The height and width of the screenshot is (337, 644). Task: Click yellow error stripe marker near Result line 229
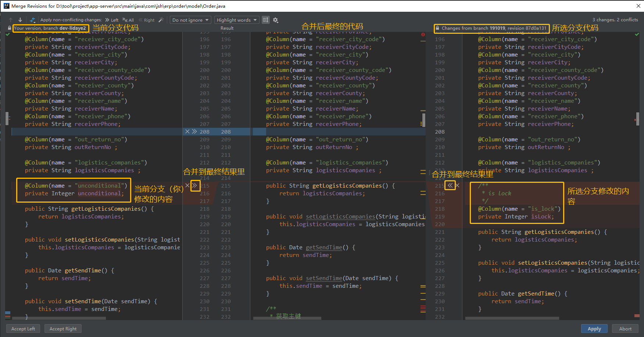pyautogui.click(x=423, y=293)
